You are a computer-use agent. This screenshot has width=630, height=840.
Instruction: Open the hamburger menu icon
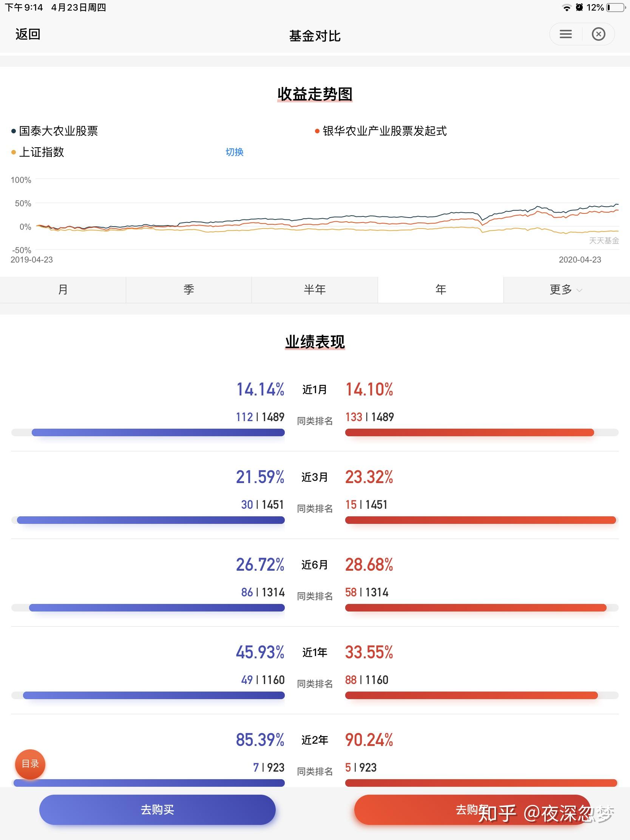(x=565, y=34)
